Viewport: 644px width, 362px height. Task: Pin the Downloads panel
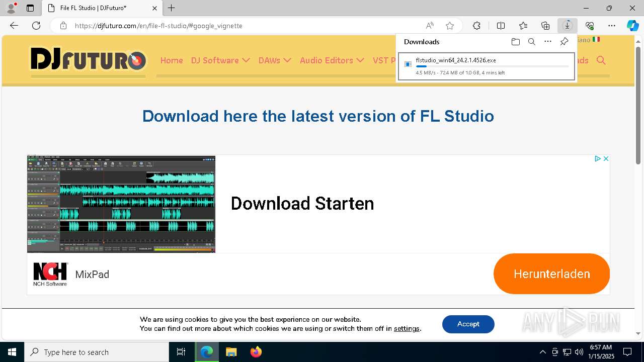[564, 42]
